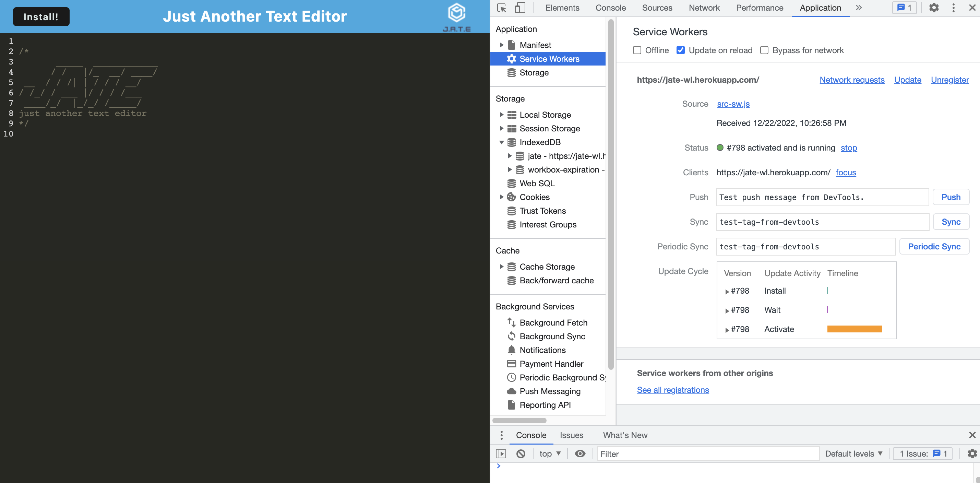
Task: Select the Background Fetch service
Action: tap(553, 322)
